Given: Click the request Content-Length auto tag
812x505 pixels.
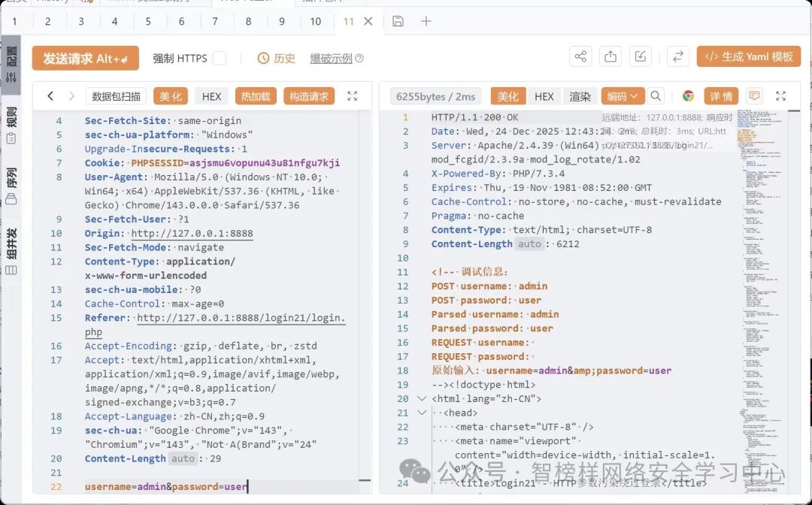Looking at the screenshot, I should pyautogui.click(x=183, y=458).
